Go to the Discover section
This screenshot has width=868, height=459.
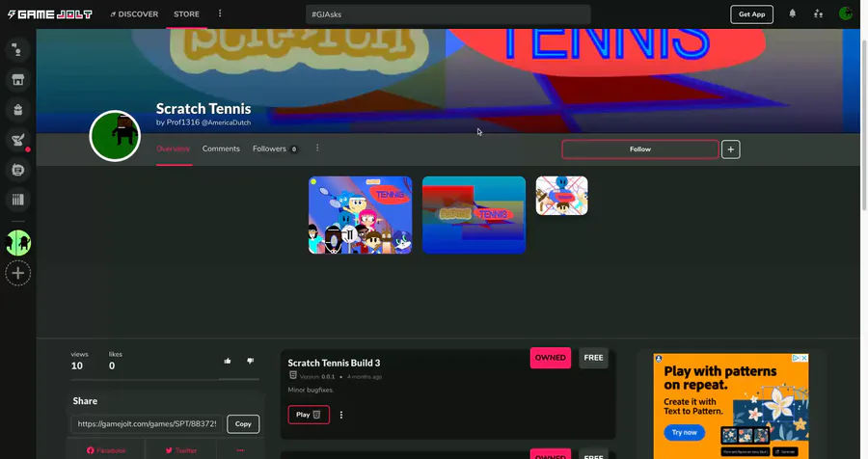pyautogui.click(x=134, y=14)
